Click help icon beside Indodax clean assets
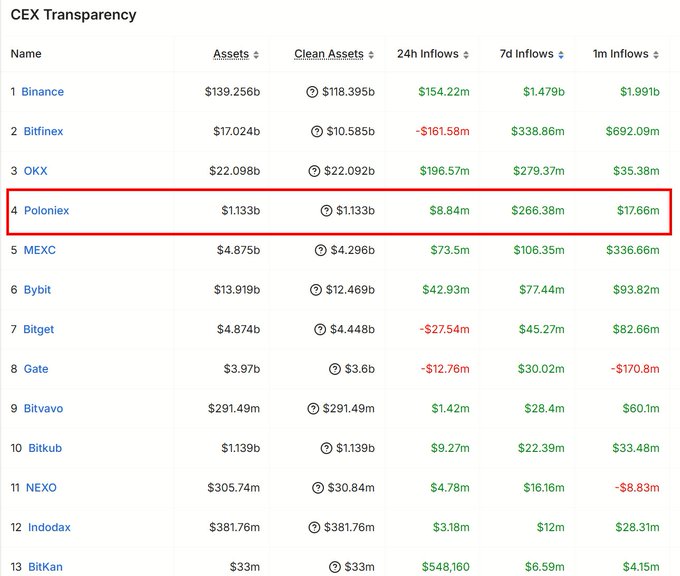The height and width of the screenshot is (576, 680). click(314, 527)
